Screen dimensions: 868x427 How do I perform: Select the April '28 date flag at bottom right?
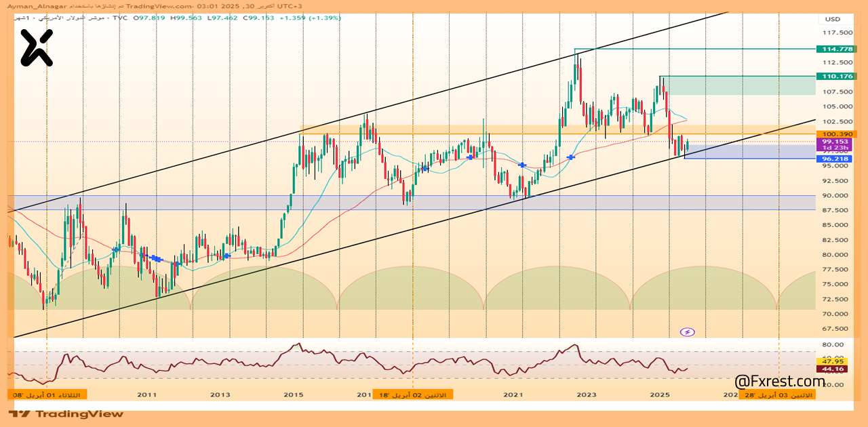pos(776,394)
